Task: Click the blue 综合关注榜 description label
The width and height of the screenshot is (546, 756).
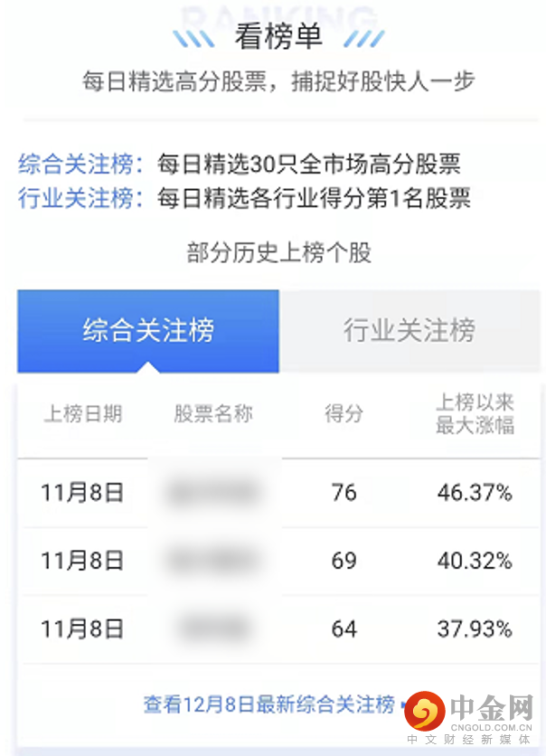Action: click(80, 165)
